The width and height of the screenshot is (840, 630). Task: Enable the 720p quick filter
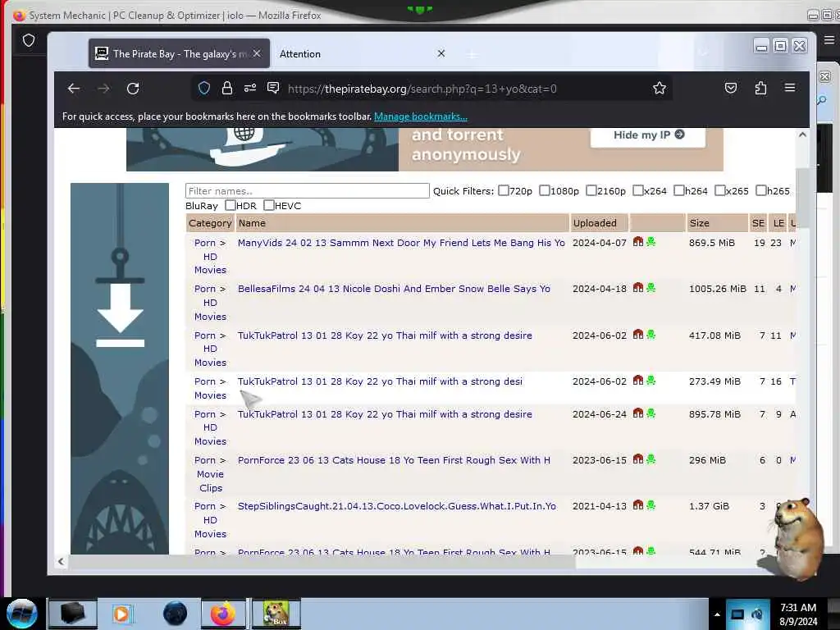(503, 190)
